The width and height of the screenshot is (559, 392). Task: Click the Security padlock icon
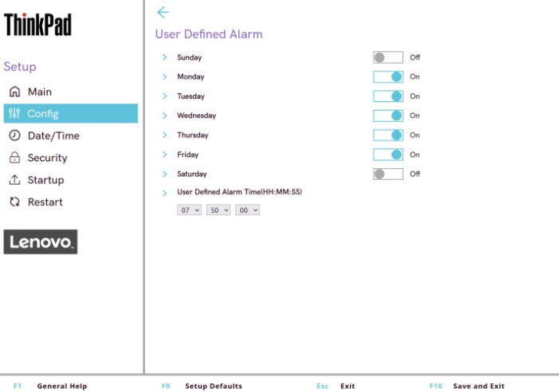pos(14,158)
